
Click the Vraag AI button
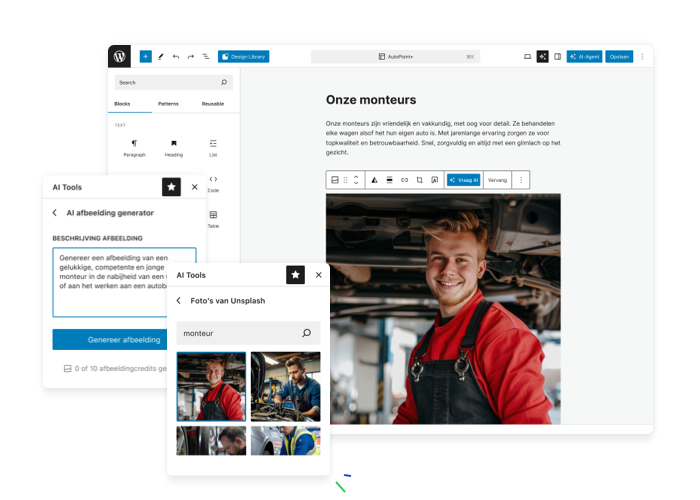point(464,180)
